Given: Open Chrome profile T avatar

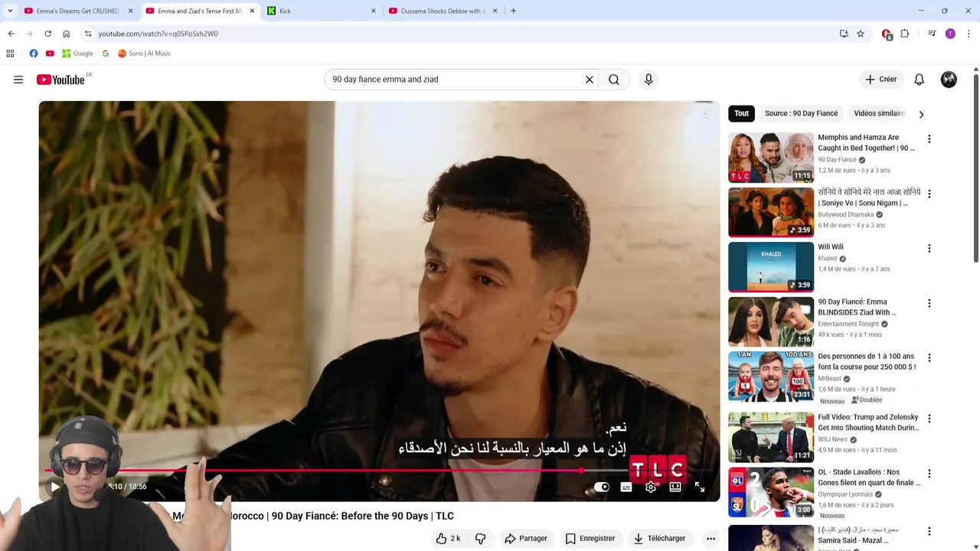Looking at the screenshot, I should tap(950, 34).
